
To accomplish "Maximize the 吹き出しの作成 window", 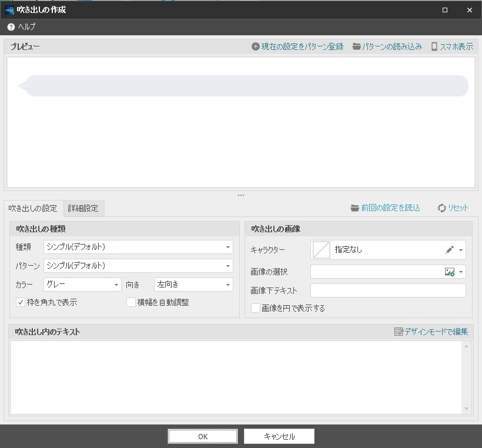I will 445,10.
